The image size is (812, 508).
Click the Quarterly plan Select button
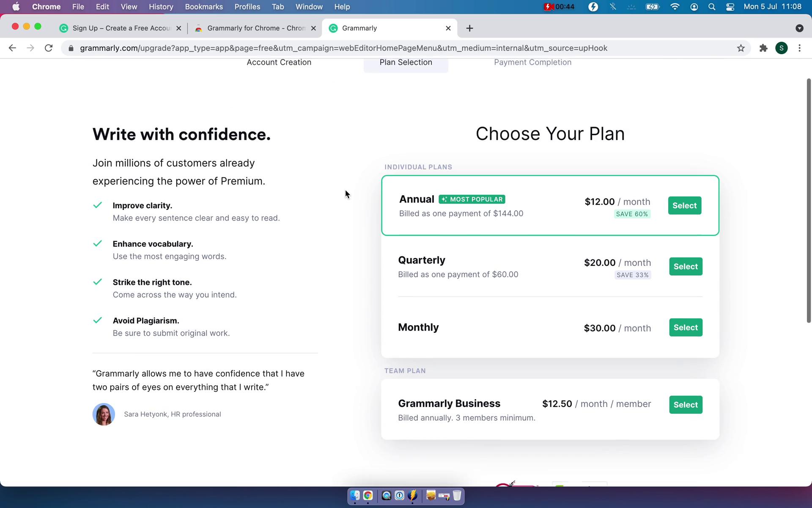click(685, 266)
